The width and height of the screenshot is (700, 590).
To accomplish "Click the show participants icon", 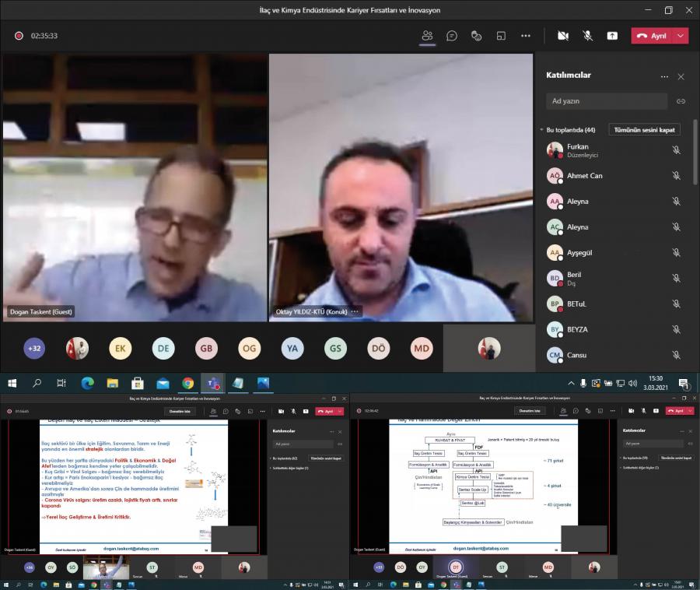I will [426, 36].
